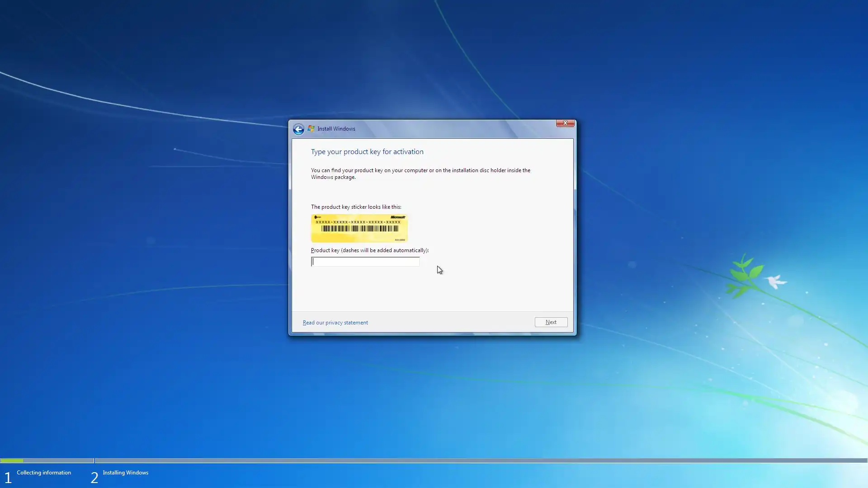Focus the product key text field
The height and width of the screenshot is (488, 868).
[x=365, y=262]
